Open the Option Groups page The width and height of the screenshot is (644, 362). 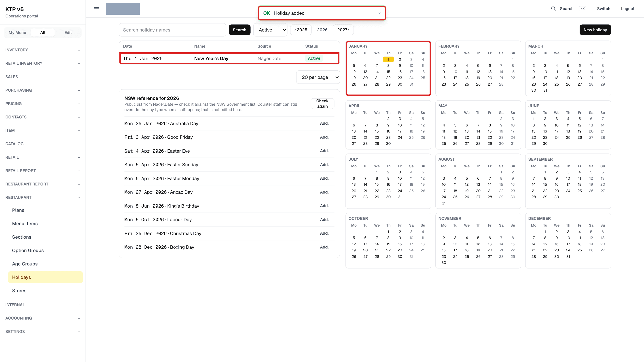click(45, 250)
